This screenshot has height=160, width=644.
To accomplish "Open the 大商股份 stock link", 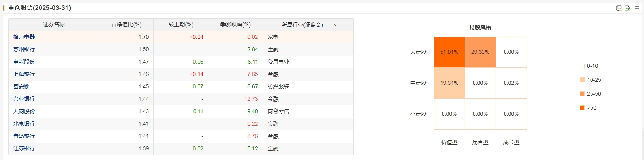I will coord(24,111).
